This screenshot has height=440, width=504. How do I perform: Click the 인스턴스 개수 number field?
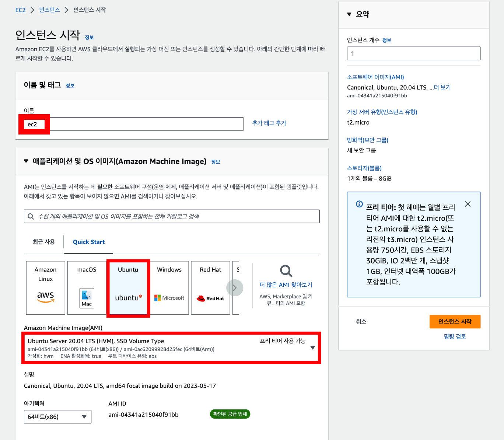coord(414,53)
